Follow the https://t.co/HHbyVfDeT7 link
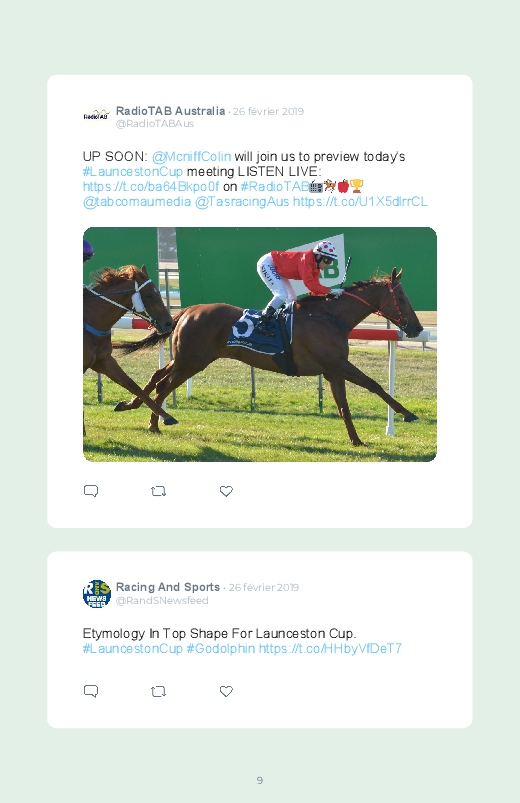Screen dimensions: 520x803 point(330,648)
